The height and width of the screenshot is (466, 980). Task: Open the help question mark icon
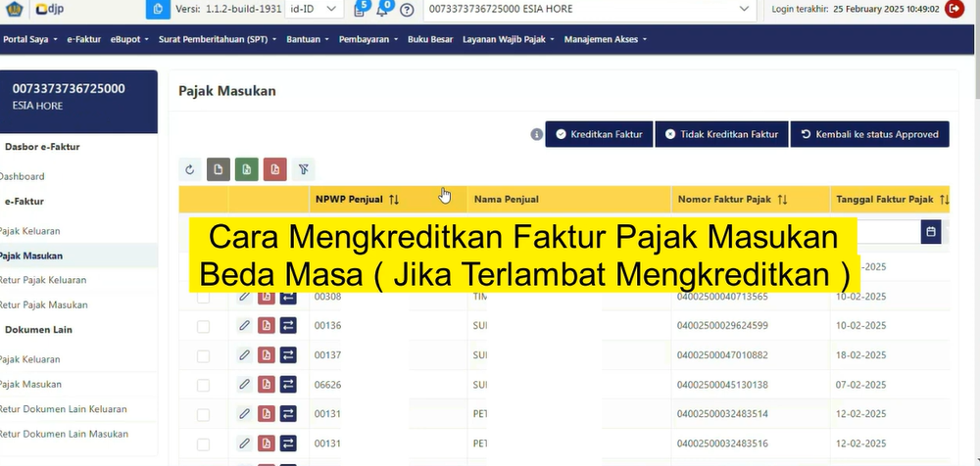pyautogui.click(x=407, y=10)
